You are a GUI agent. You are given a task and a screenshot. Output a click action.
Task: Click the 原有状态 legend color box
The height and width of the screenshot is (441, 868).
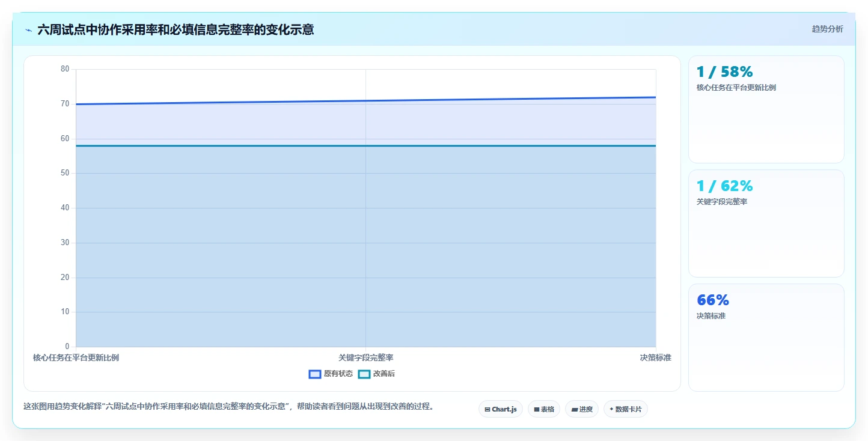pos(315,374)
